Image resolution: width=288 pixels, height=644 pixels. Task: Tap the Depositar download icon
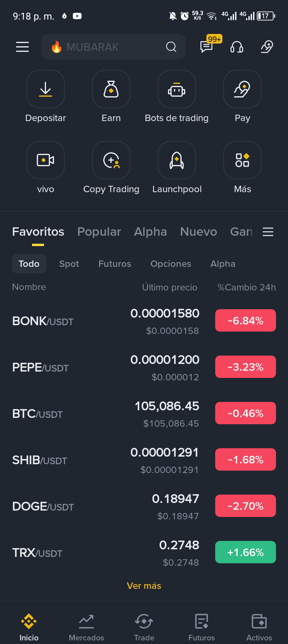click(46, 89)
